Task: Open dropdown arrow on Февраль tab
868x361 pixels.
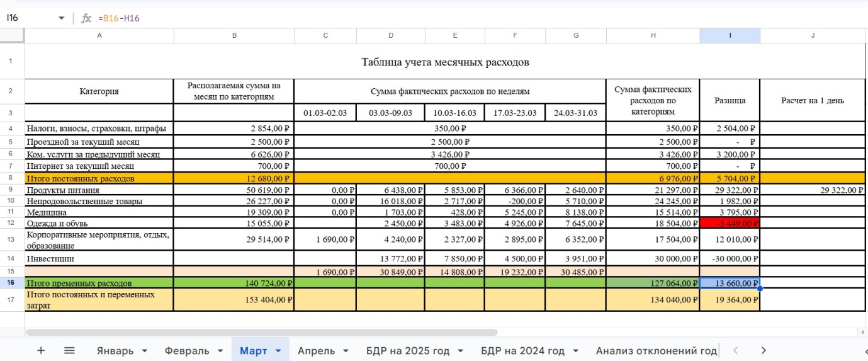Action: (220, 350)
